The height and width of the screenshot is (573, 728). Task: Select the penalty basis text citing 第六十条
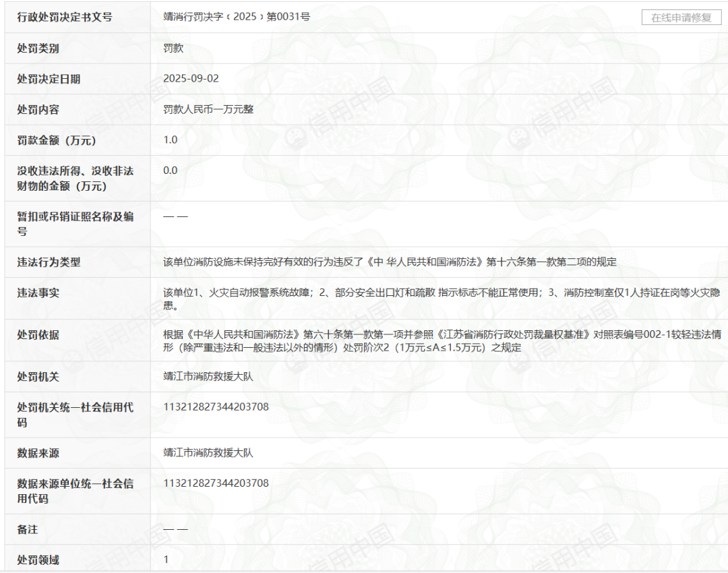442,341
